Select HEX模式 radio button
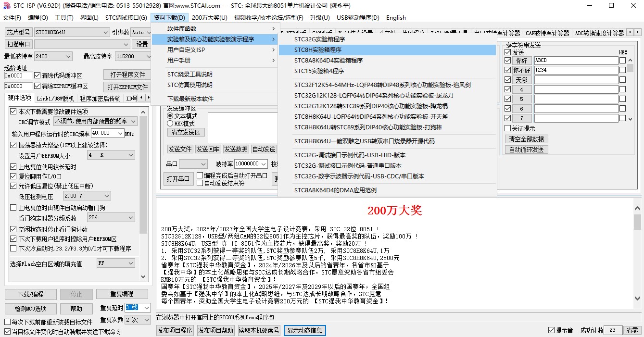Image resolution: width=644 pixels, height=337 pixels. tap(170, 124)
